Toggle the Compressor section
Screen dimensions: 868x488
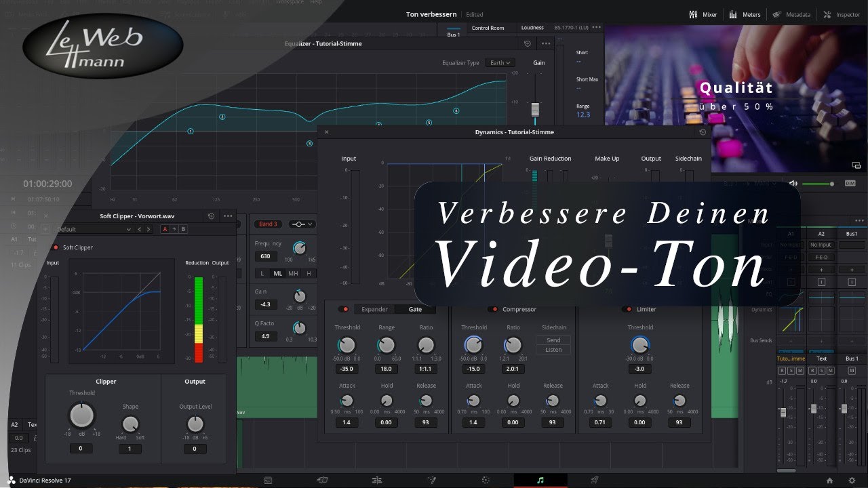[x=493, y=309]
